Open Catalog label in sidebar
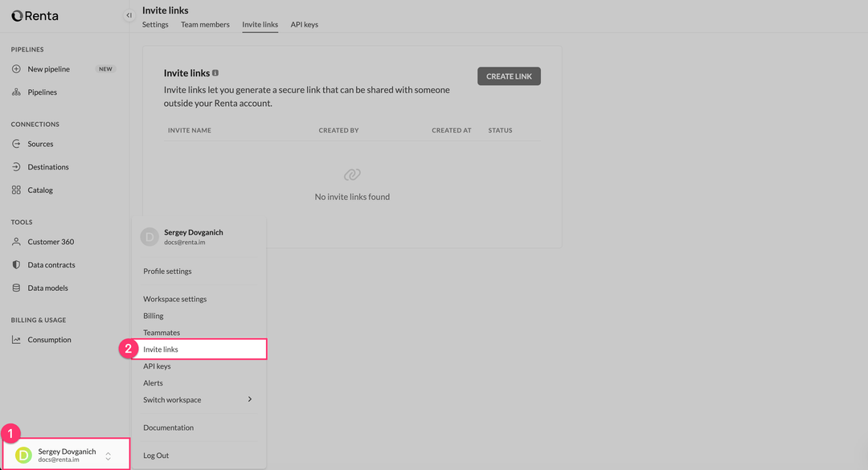 tap(40, 190)
